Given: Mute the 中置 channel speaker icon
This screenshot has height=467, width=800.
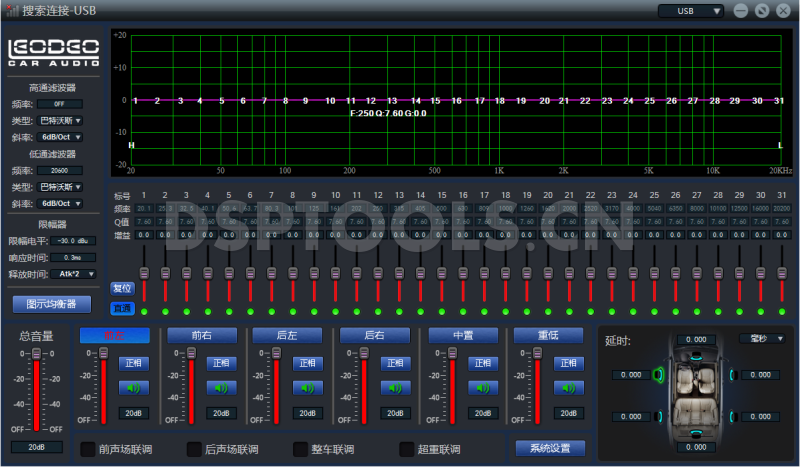Looking at the screenshot, I should click(x=483, y=388).
